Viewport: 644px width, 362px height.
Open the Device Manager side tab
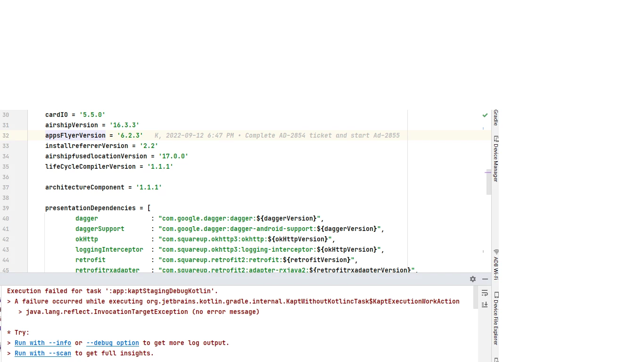coord(495,159)
